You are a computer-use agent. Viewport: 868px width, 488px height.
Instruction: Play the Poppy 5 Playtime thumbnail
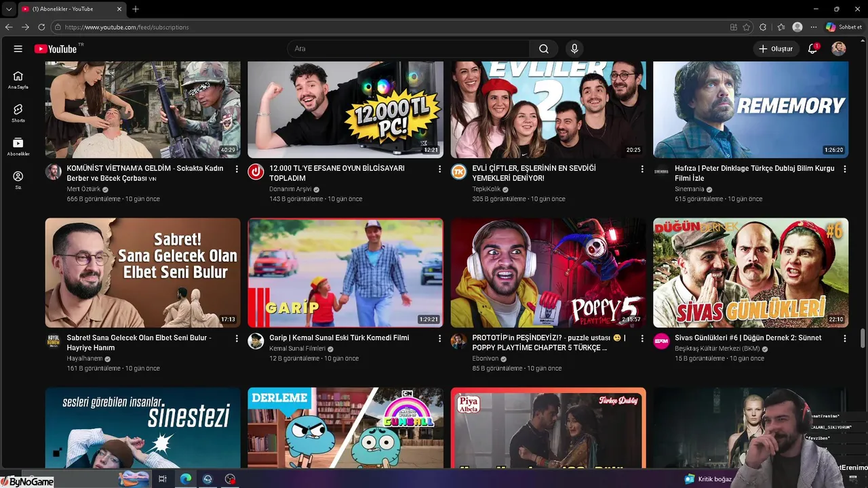coord(548,272)
